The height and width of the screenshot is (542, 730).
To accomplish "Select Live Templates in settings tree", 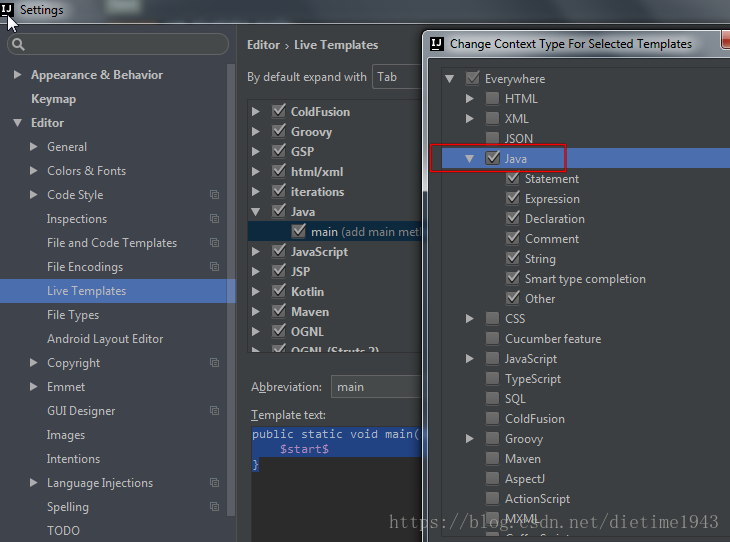I will click(x=118, y=291).
